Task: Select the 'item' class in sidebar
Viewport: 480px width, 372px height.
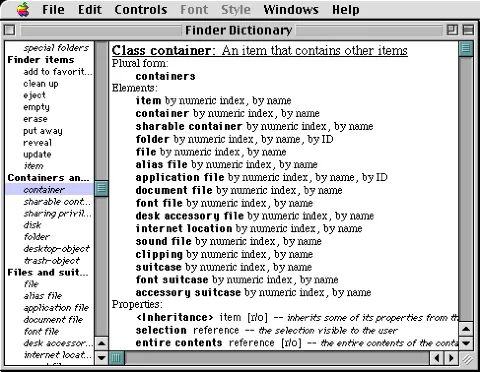Action: tap(33, 166)
